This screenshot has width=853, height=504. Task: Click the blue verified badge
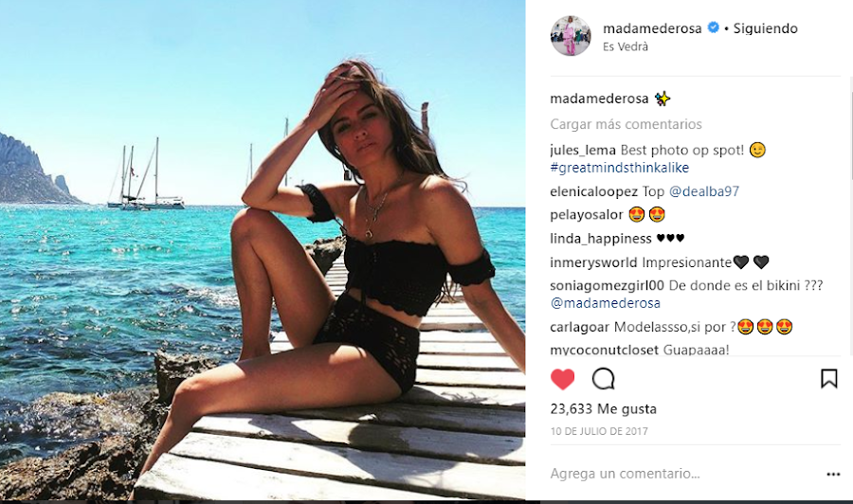point(713,27)
